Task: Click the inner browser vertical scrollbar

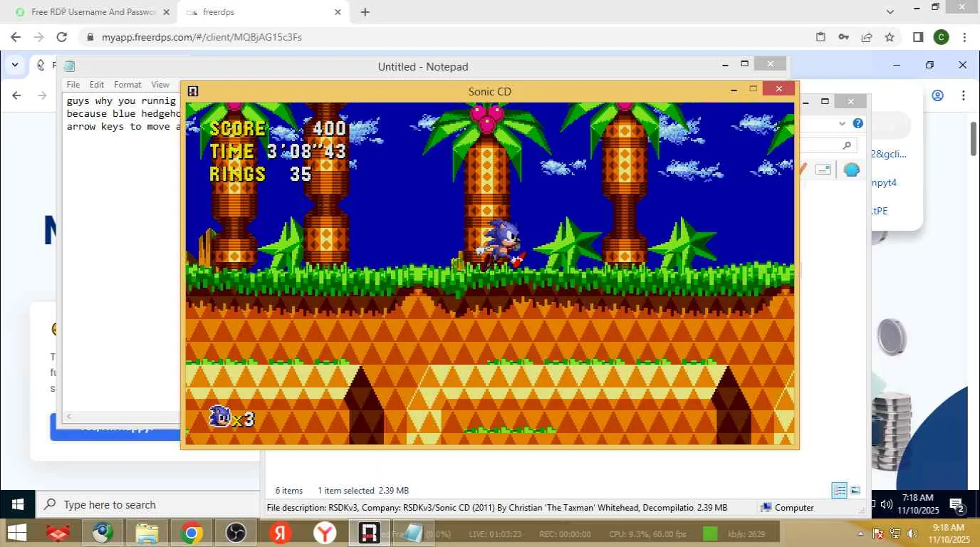Action: [x=974, y=139]
